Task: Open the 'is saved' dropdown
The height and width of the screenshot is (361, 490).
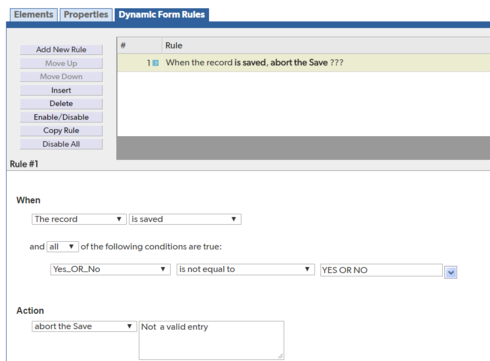Action: click(x=185, y=219)
